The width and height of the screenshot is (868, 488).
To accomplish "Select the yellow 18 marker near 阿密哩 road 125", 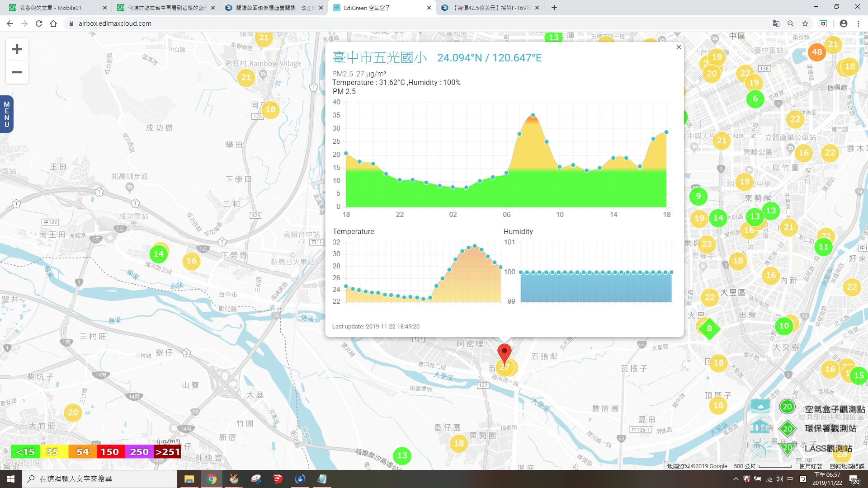I will click(x=270, y=109).
